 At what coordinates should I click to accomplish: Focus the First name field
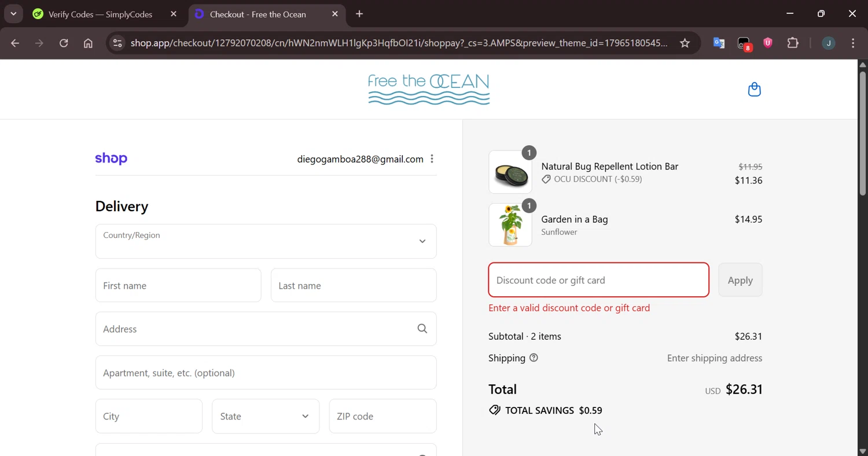(178, 285)
